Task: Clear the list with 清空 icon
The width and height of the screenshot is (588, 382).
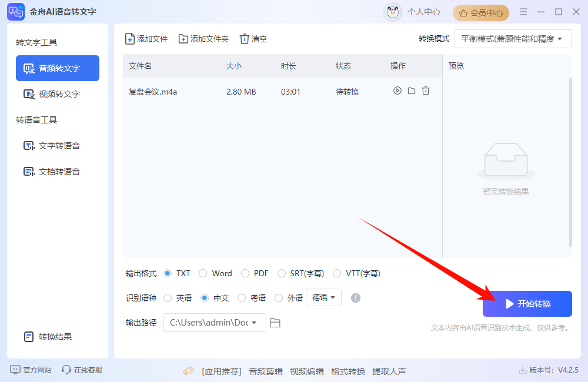Action: (x=245, y=39)
